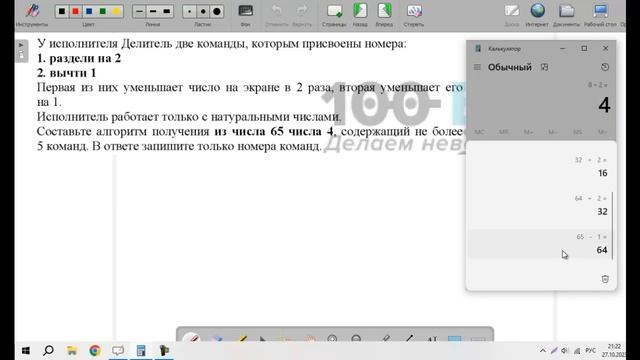Toggle Calculator keep-on-top mode icon
This screenshot has width=640, height=360.
click(x=544, y=67)
